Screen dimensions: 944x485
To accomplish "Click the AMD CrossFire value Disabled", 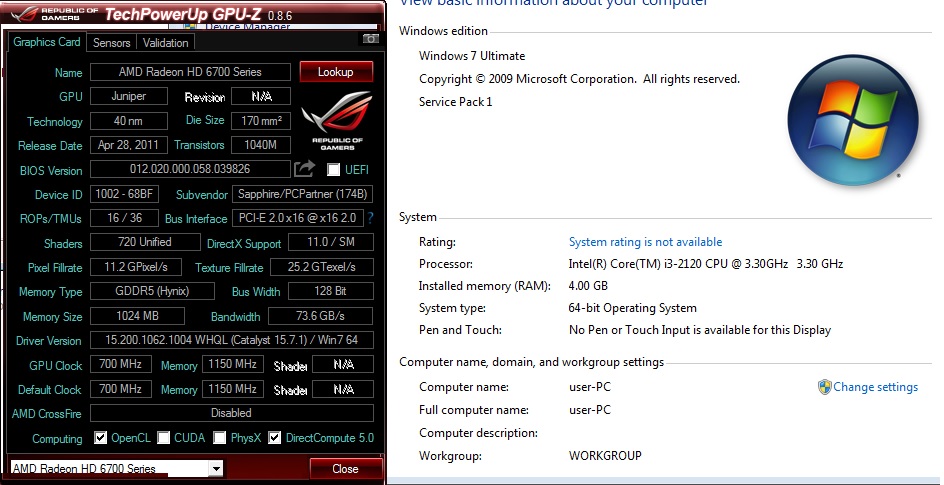I will click(232, 413).
